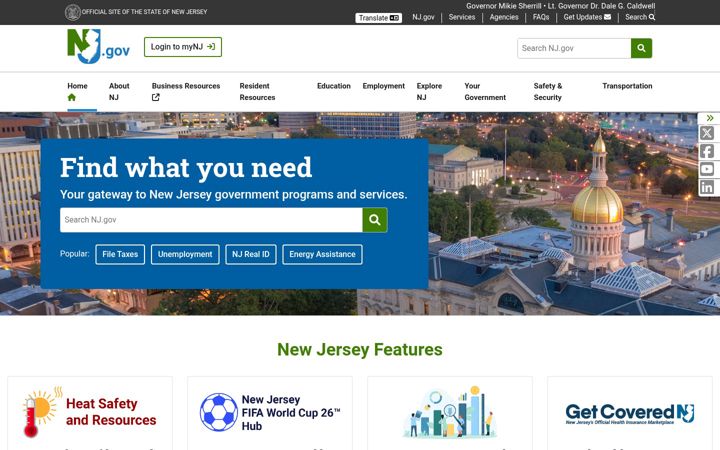Click the Search link in top bar
Screen dimensions: 720x450
click(x=640, y=17)
